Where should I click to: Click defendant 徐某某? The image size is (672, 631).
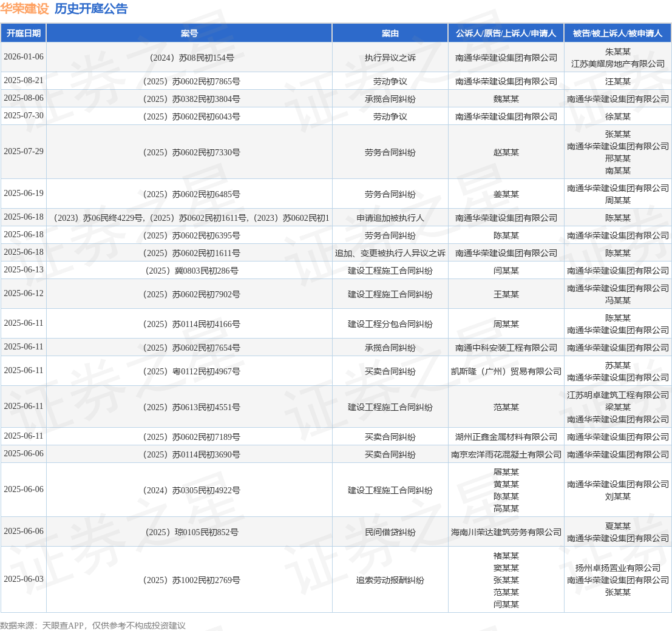click(617, 116)
